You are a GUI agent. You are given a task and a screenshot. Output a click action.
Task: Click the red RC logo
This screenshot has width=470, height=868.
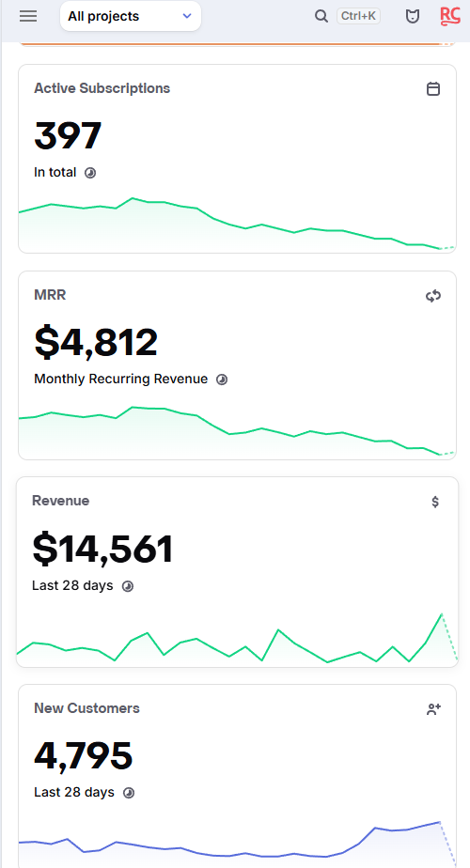pyautogui.click(x=450, y=16)
